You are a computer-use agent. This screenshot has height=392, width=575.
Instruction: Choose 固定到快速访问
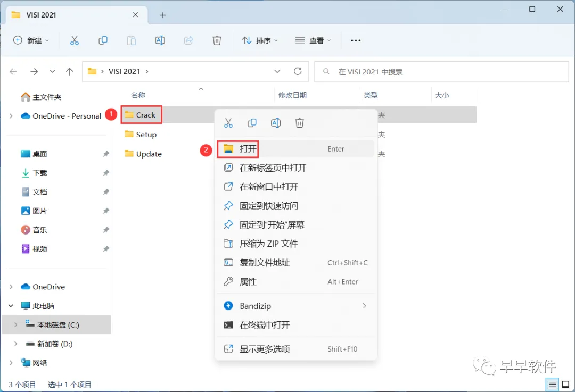[295, 206]
